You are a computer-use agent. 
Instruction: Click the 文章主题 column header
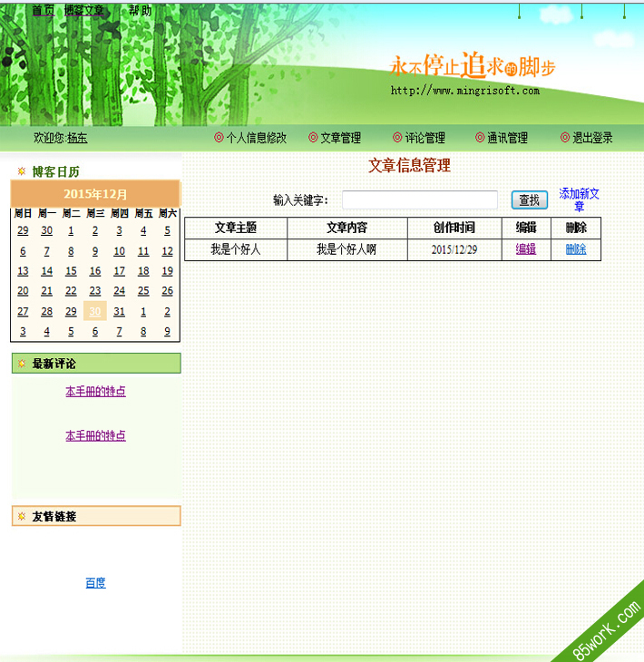click(236, 228)
